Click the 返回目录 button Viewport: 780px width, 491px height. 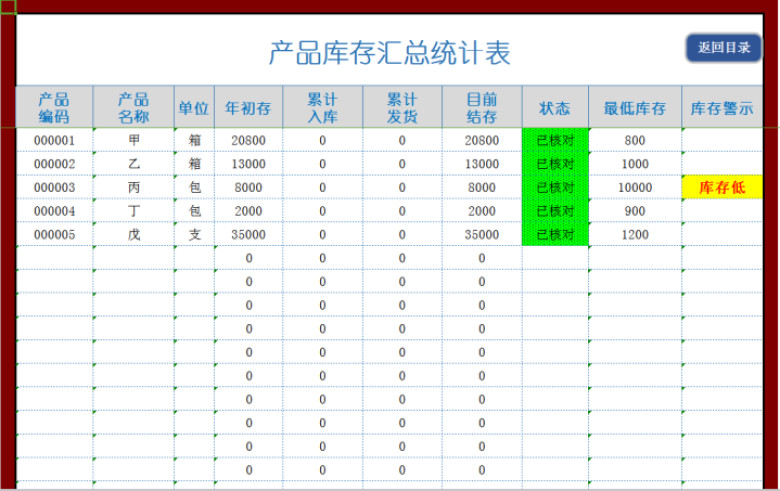click(x=724, y=48)
